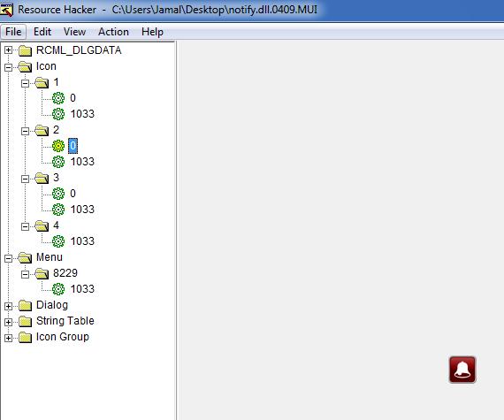504x420 pixels.
Task: Collapse the Menu tree node
Action: click(8, 258)
